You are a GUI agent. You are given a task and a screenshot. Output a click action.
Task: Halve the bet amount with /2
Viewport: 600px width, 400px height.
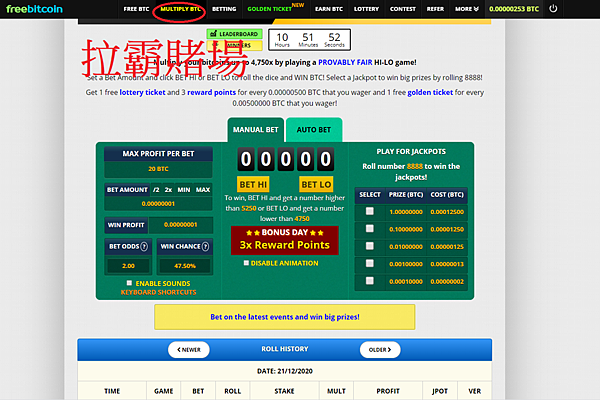pos(156,190)
